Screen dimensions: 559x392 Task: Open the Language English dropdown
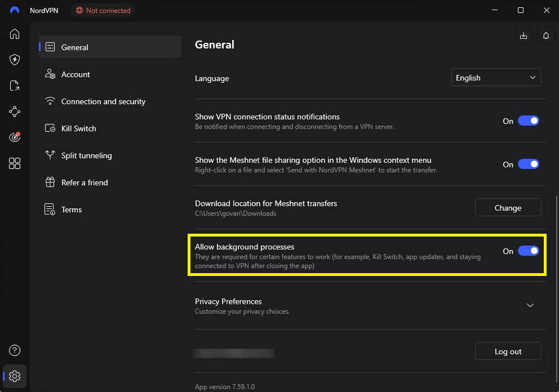(496, 78)
